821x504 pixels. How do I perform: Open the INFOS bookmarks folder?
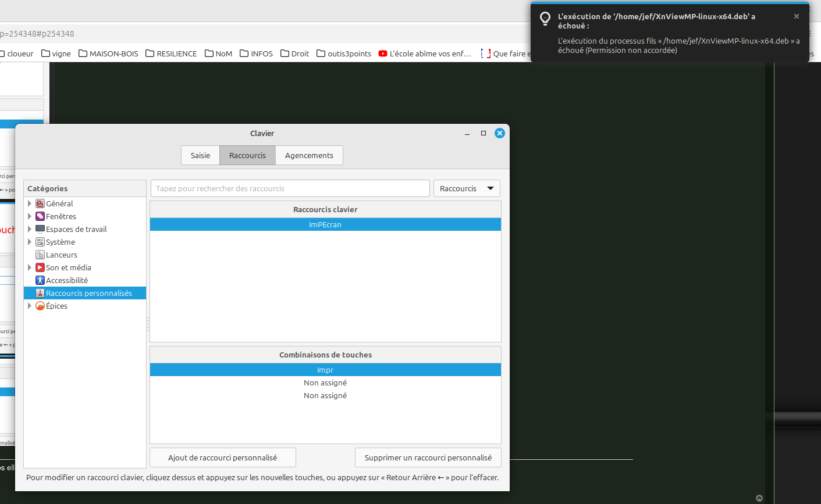click(256, 53)
